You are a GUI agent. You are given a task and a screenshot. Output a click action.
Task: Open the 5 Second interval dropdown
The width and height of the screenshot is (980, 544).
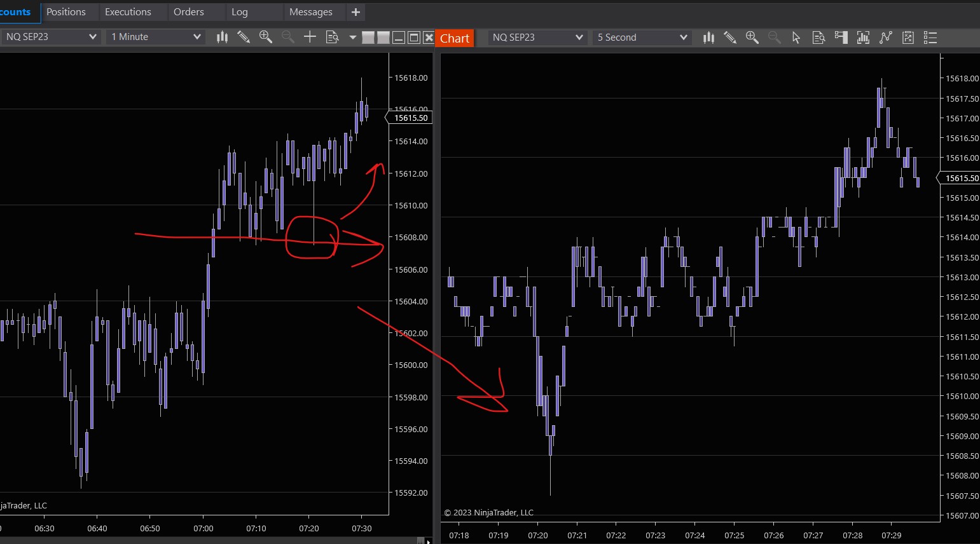point(642,37)
